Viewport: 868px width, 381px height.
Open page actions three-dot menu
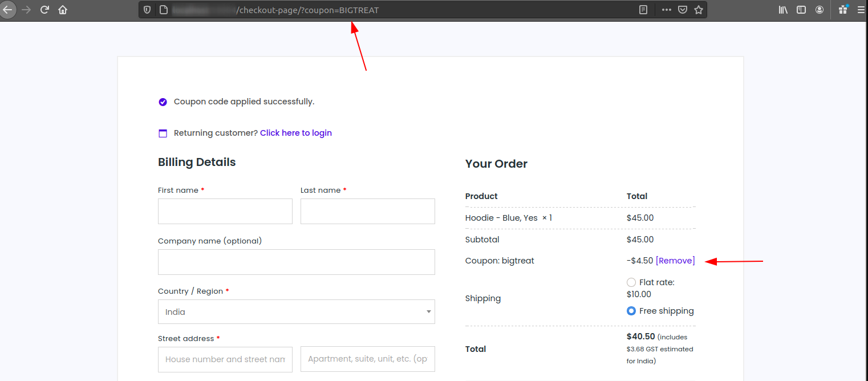click(x=666, y=10)
